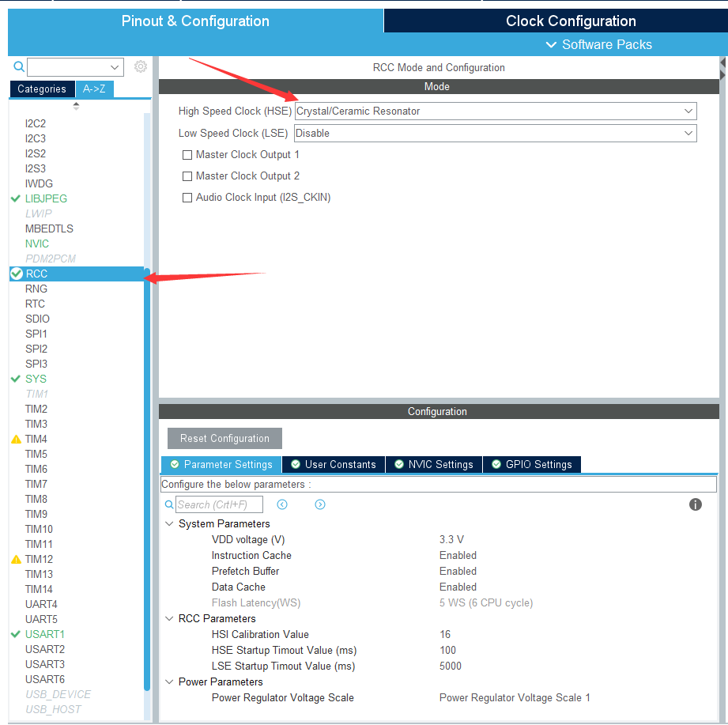This screenshot has width=728, height=725.
Task: Open the High Speed Clock (HSE) dropdown
Action: point(687,111)
